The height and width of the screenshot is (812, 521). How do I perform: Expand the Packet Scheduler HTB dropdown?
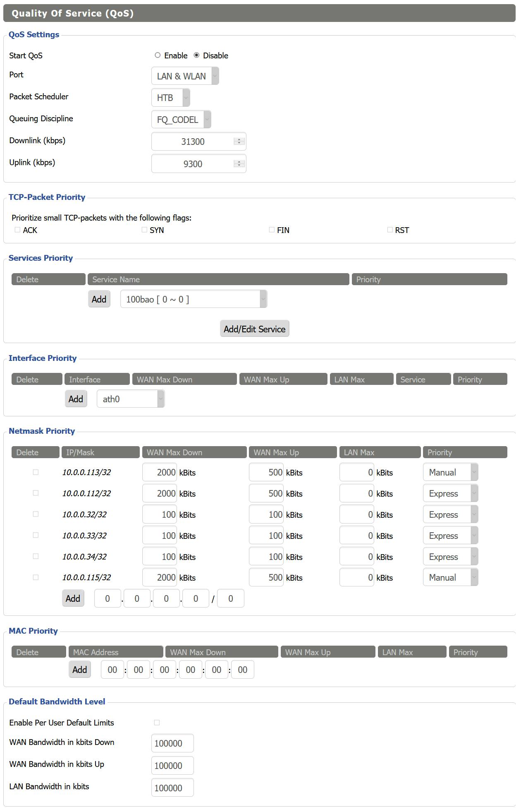point(170,98)
